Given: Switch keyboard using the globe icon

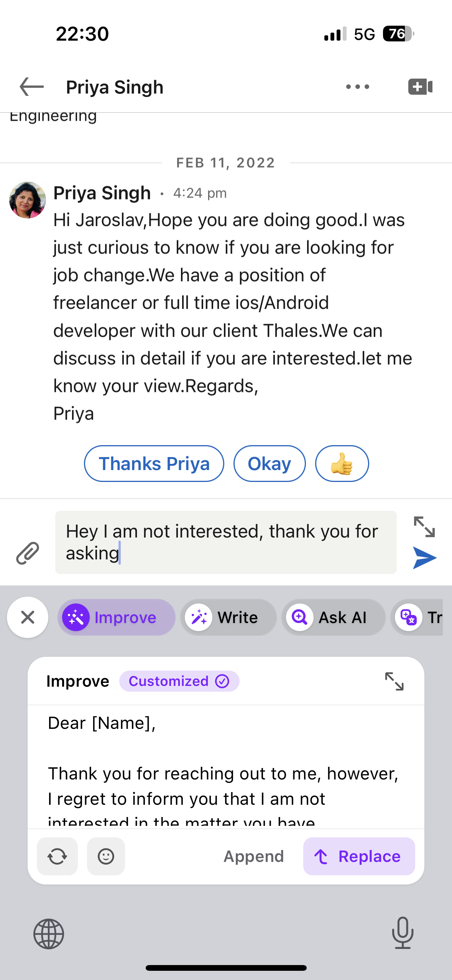Looking at the screenshot, I should click(49, 934).
